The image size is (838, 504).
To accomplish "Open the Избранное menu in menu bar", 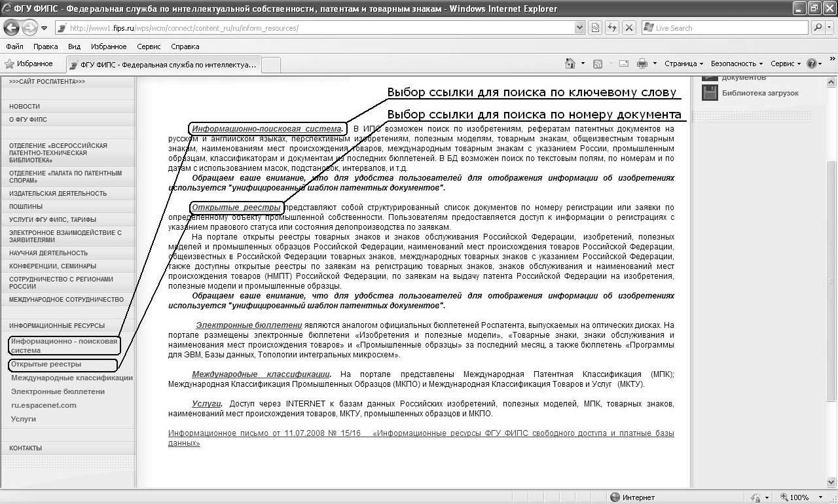I will [109, 46].
